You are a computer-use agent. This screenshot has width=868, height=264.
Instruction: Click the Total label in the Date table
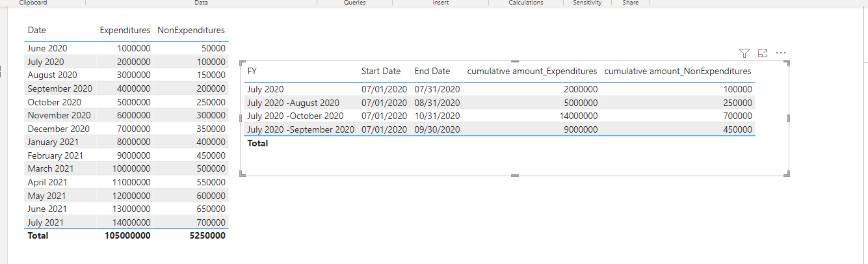[38, 235]
